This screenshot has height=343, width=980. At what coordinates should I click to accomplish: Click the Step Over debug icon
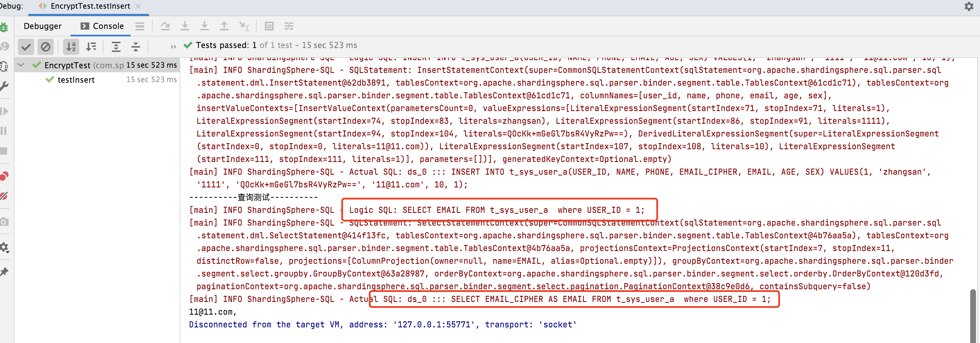(165, 26)
